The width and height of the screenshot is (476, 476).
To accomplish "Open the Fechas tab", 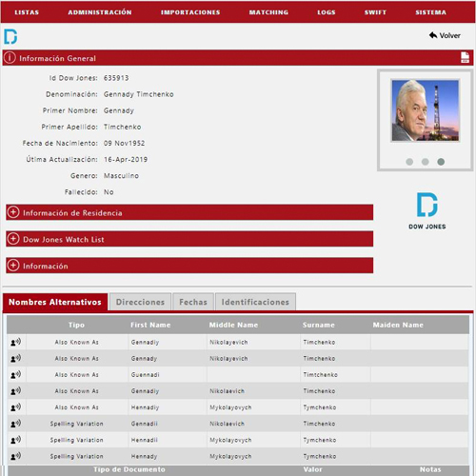I will coord(193,302).
